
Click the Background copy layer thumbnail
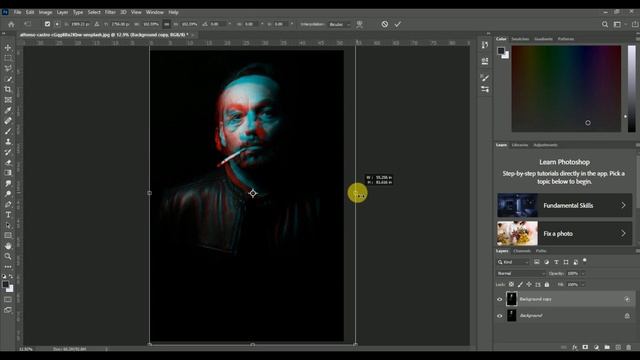coord(511,299)
